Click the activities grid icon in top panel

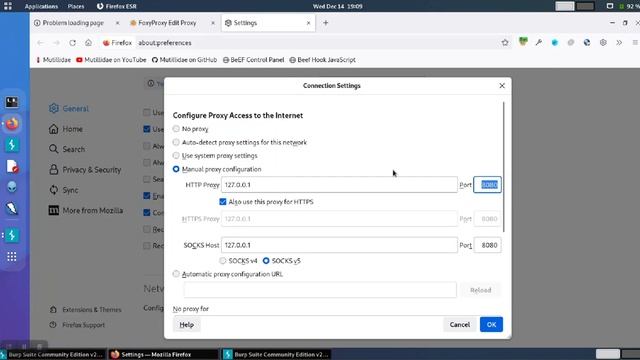[8, 6]
